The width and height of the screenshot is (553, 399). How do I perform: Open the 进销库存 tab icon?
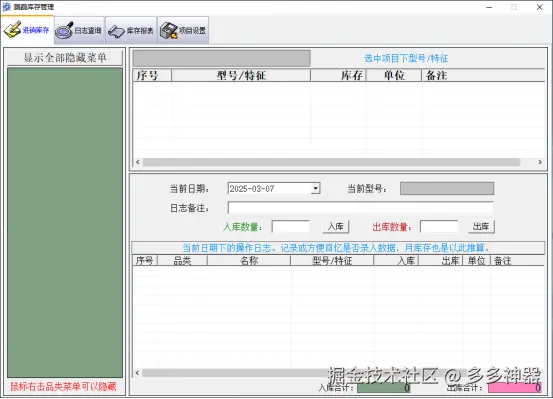(12, 30)
